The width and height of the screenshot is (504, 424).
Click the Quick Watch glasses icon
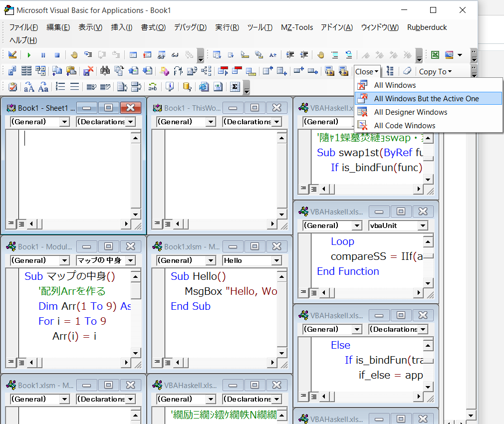pos(175,55)
